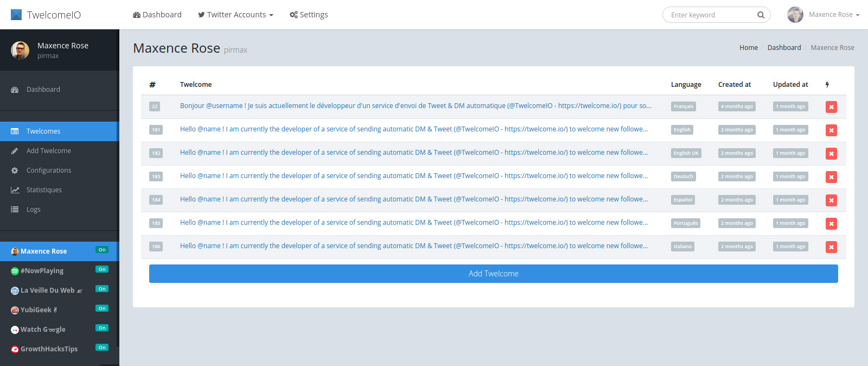Click the pencil icon beside Add Twelcome
The width and height of the screenshot is (868, 366).
click(15, 151)
